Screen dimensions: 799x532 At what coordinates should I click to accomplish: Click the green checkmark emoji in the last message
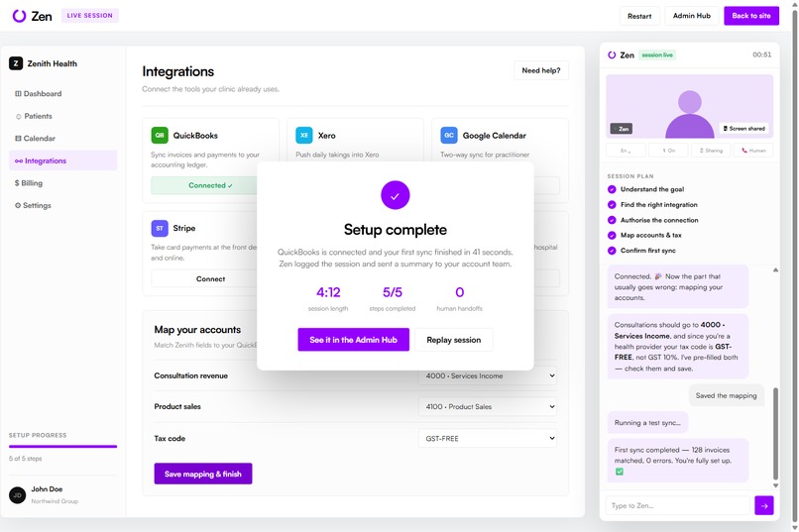point(620,472)
